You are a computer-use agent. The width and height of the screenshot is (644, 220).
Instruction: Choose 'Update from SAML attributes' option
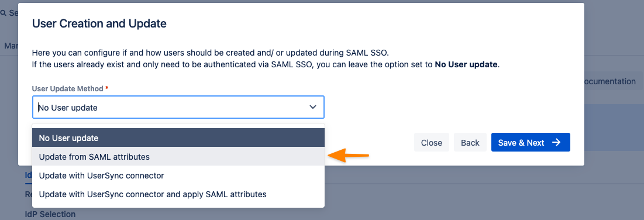tap(178, 157)
